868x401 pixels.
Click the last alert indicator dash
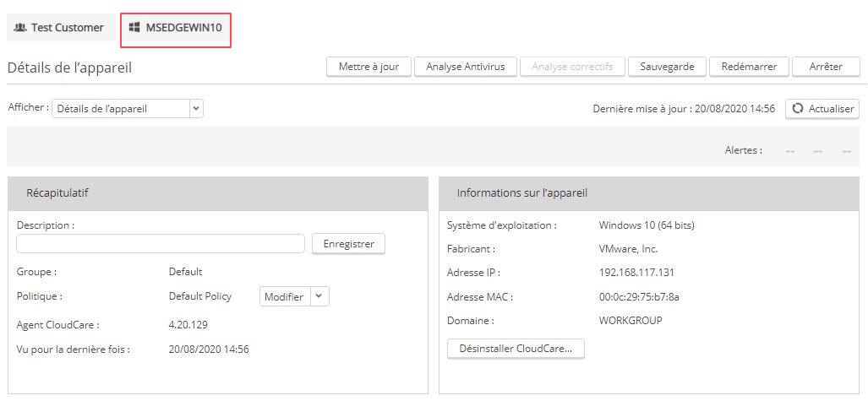click(x=846, y=151)
